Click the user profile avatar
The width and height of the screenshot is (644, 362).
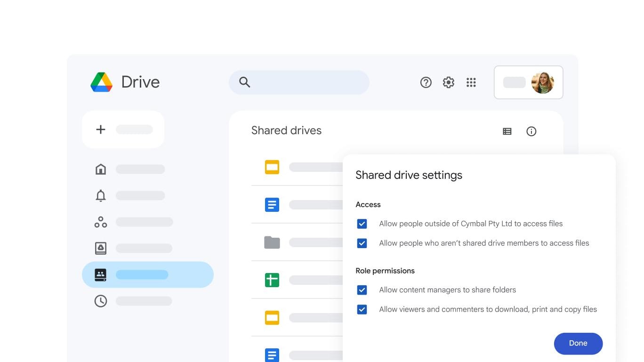(542, 82)
